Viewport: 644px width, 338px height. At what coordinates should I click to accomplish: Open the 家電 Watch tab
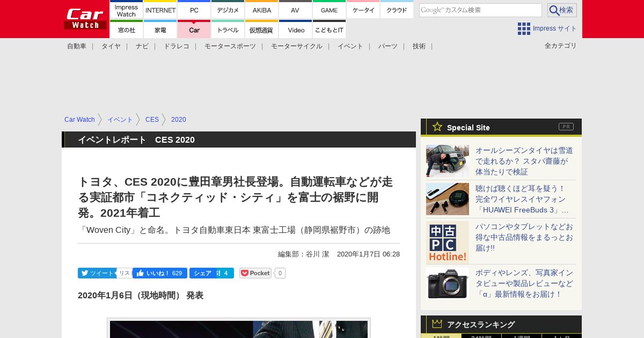tap(160, 30)
